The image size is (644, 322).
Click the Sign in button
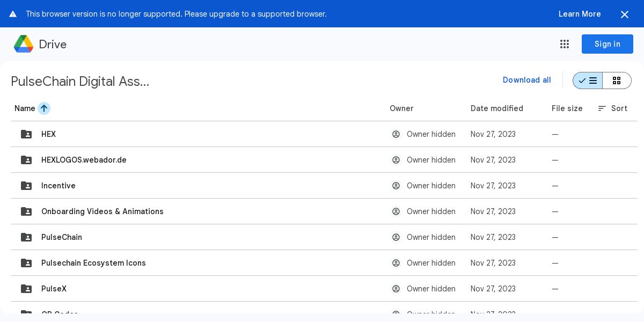point(607,44)
